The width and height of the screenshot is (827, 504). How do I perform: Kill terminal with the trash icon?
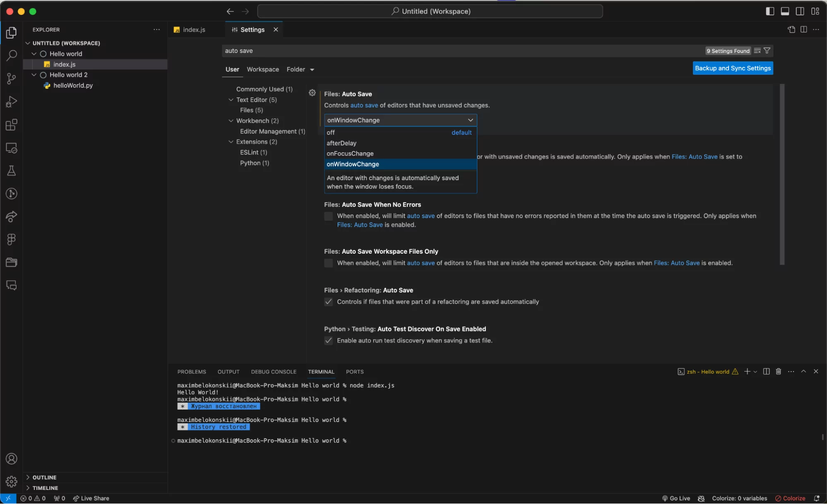pos(778,372)
